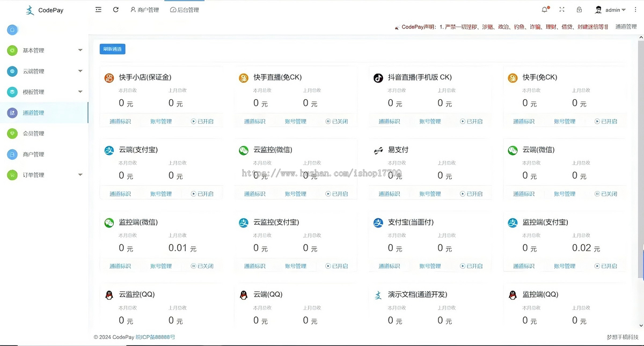Click the 云端(QQ) card title
The image size is (644, 346).
pos(268,295)
